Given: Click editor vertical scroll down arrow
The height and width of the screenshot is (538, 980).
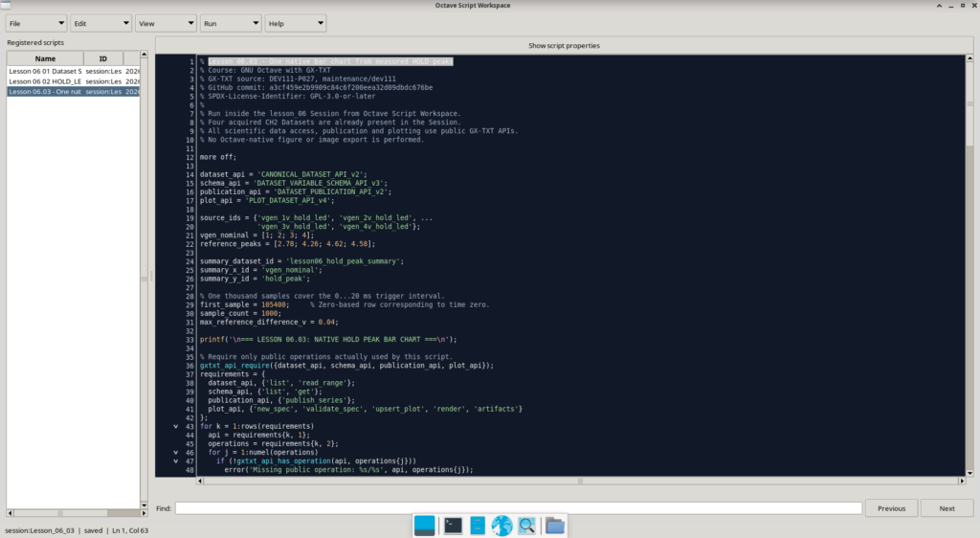Looking at the screenshot, I should tap(969, 473).
